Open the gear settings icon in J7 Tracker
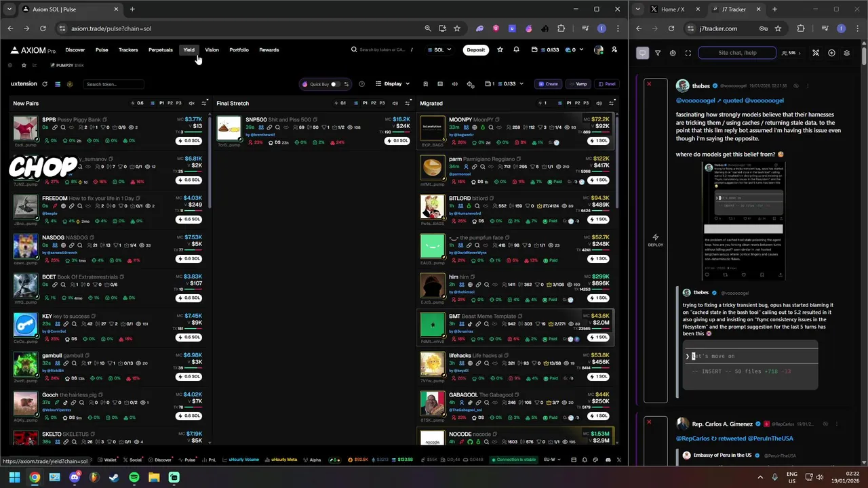This screenshot has height=488, width=868. (x=673, y=53)
